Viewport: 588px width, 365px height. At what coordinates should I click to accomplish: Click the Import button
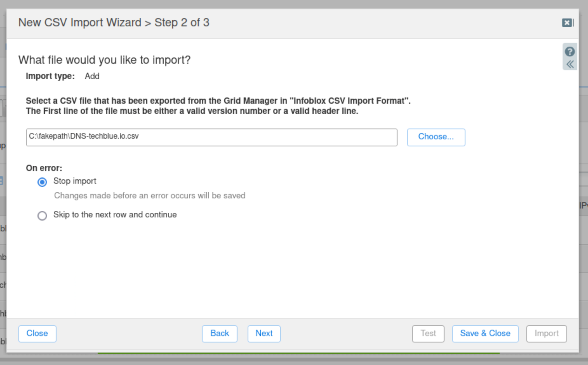pyautogui.click(x=546, y=334)
